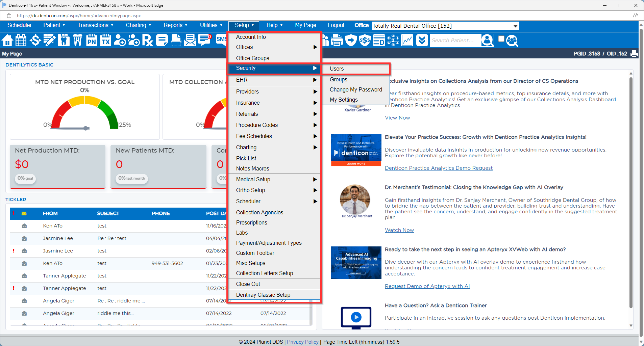
Task: Open the ledger edit pencil icon
Action: tap(49, 41)
